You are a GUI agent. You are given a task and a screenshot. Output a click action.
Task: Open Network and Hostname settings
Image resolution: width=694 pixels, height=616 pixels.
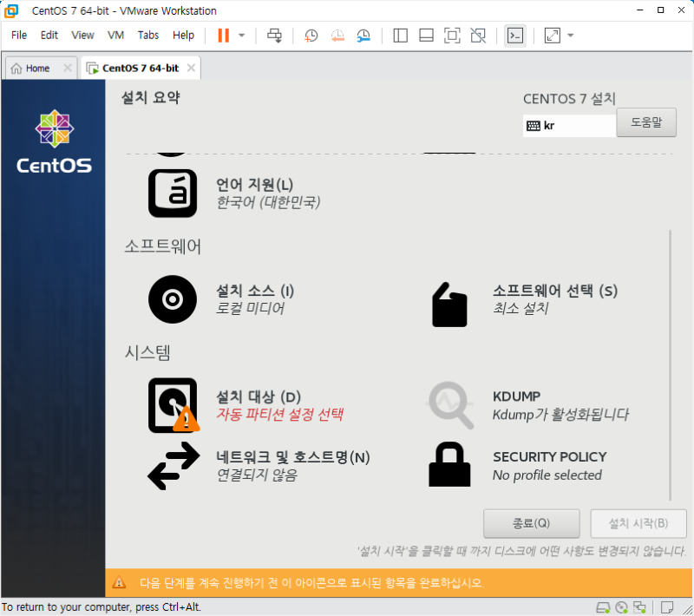(x=173, y=466)
